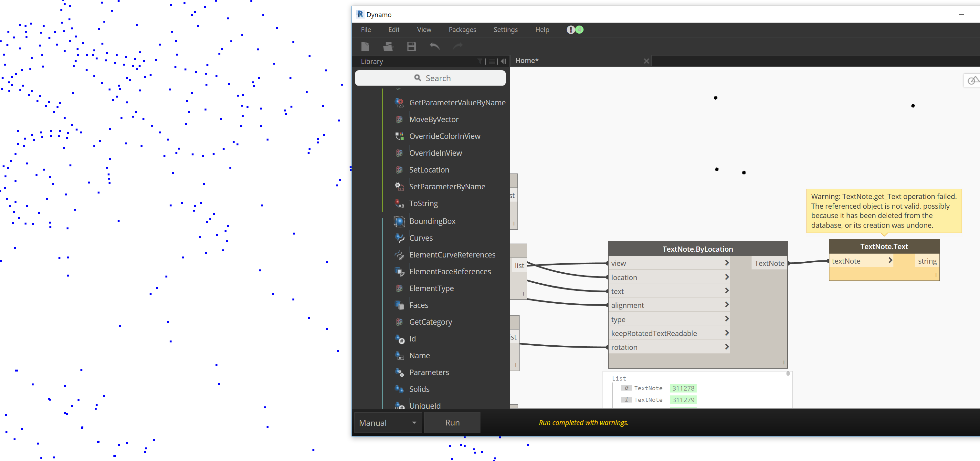This screenshot has height=461, width=980.
Task: Click the library Search field
Action: click(430, 78)
